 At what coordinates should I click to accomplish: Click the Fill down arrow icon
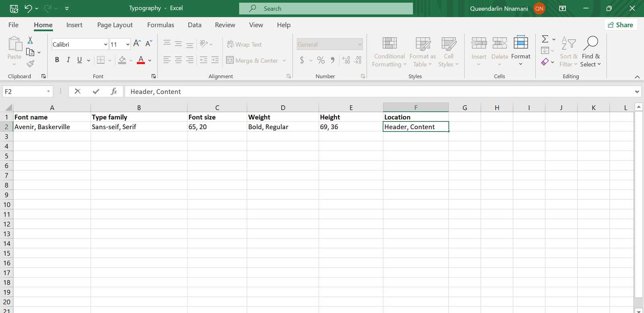(545, 50)
